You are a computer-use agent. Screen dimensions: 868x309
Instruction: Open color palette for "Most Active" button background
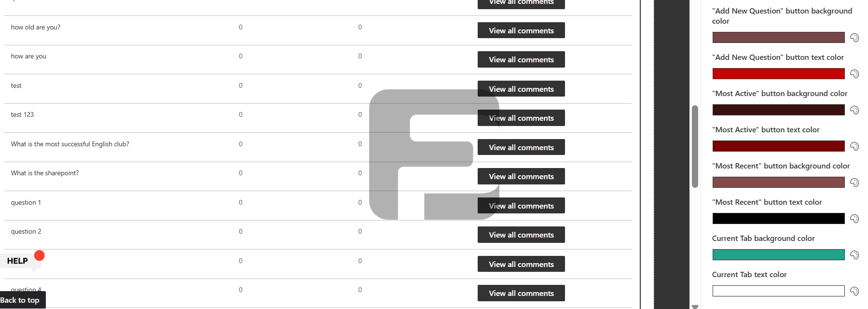coord(855,110)
